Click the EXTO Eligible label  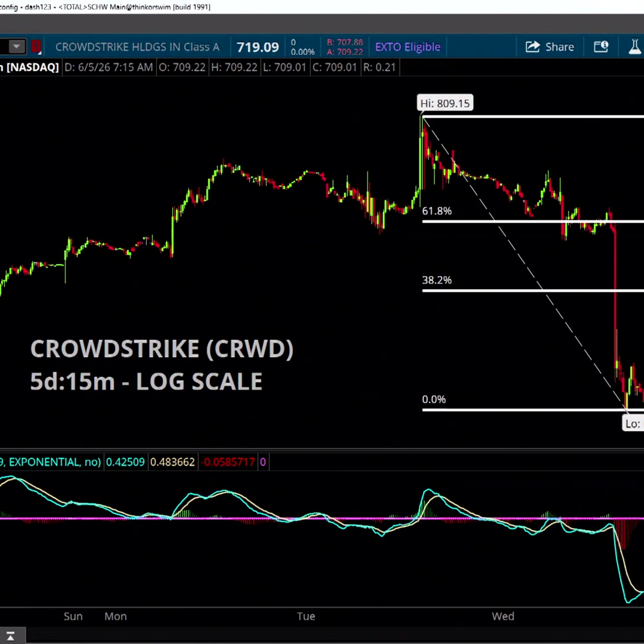408,47
